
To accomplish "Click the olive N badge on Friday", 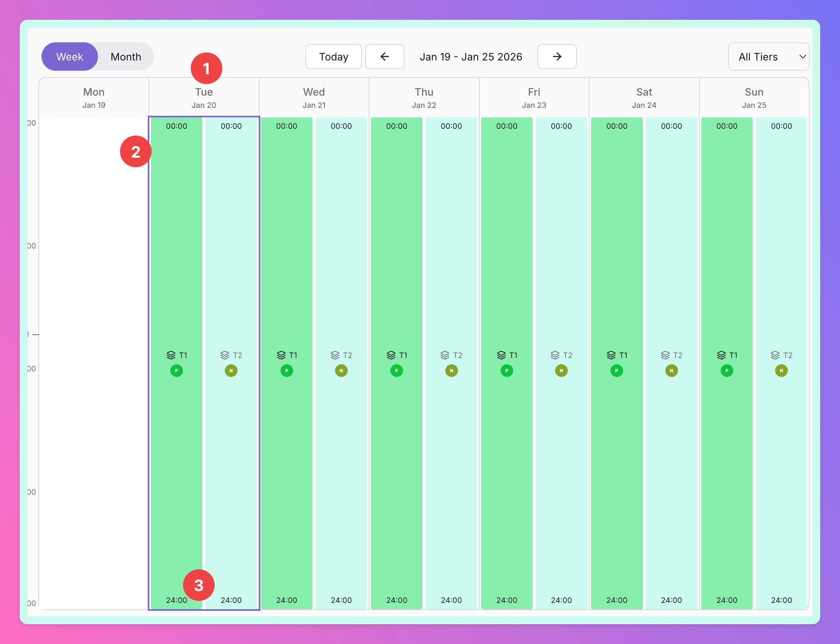I will pyautogui.click(x=561, y=371).
